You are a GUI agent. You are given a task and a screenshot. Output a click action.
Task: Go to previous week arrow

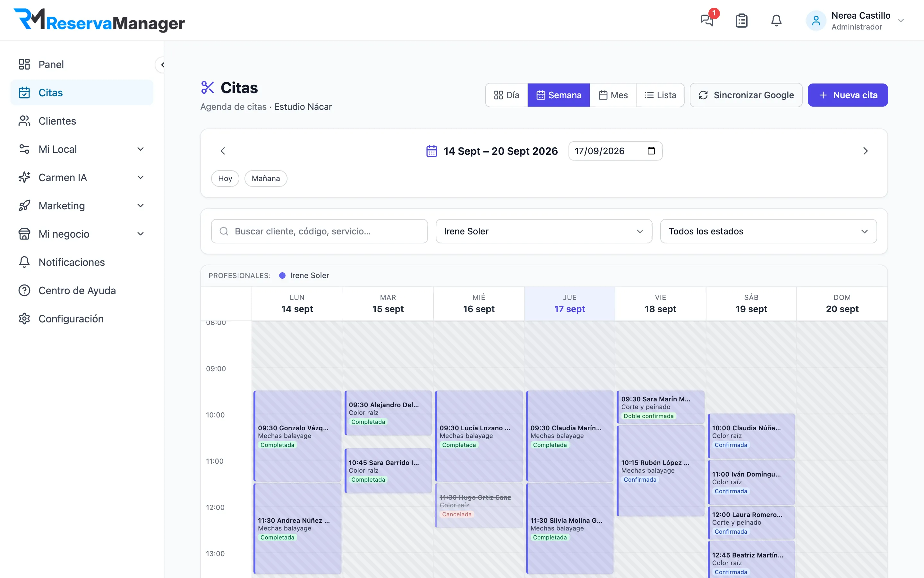pyautogui.click(x=223, y=151)
